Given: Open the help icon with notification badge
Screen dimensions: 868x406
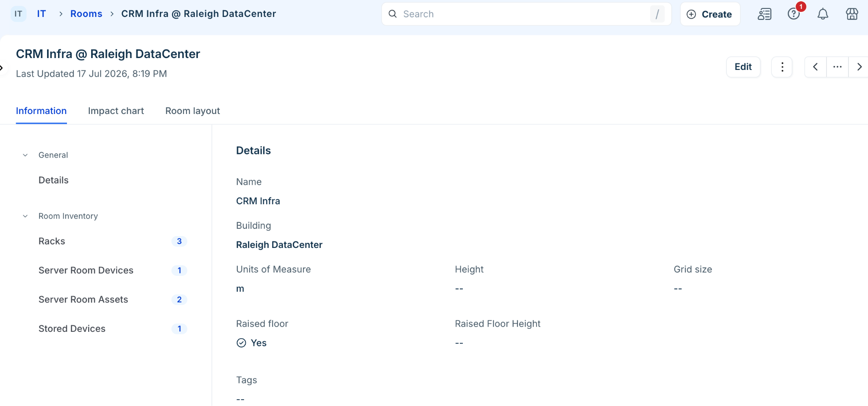Looking at the screenshot, I should click(x=794, y=14).
